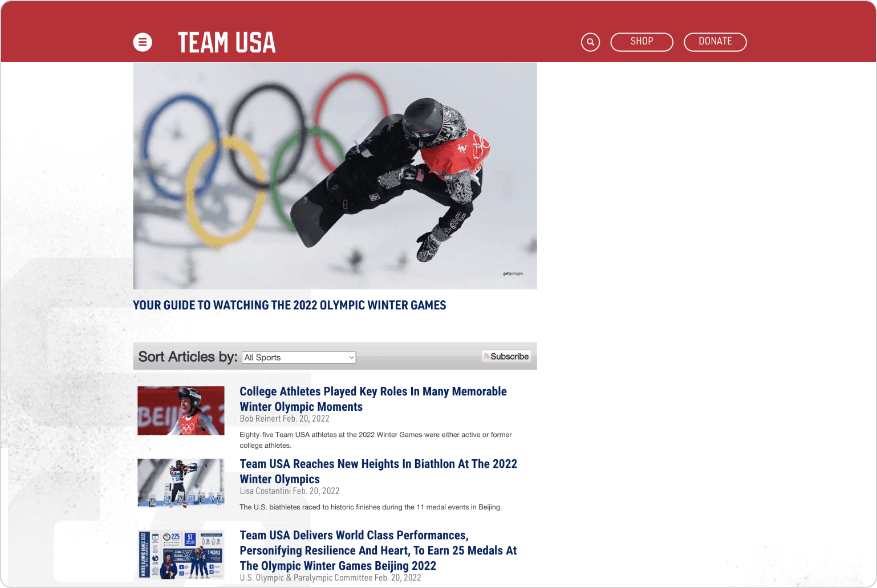The height and width of the screenshot is (588, 877).
Task: Open the Team USA Reaches New Heights Biathlon article
Action: click(378, 471)
